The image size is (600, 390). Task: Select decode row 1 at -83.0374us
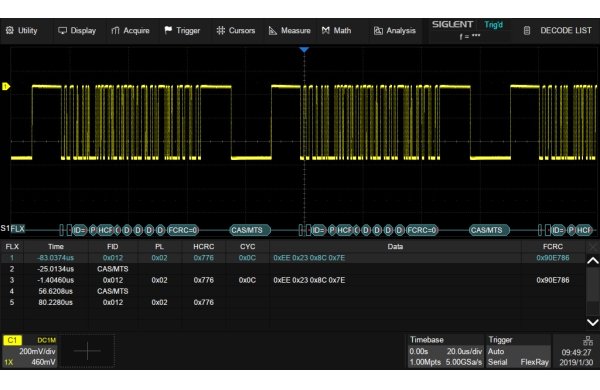293,258
